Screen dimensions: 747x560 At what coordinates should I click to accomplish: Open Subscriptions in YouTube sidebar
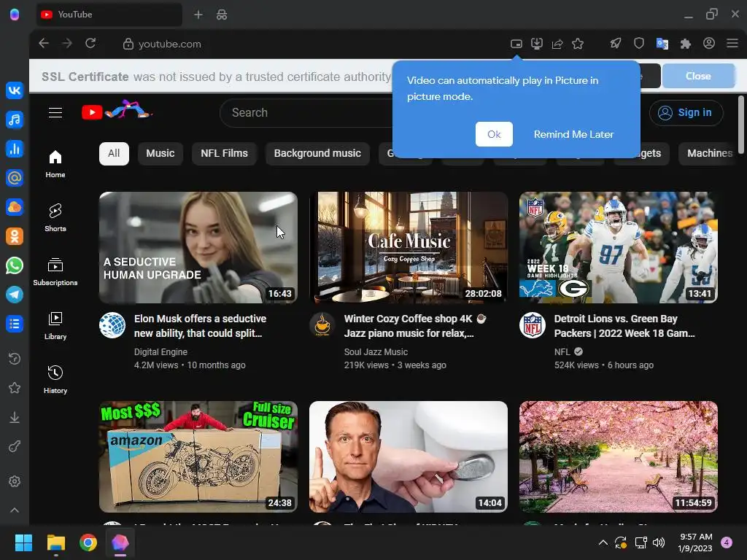click(x=55, y=271)
